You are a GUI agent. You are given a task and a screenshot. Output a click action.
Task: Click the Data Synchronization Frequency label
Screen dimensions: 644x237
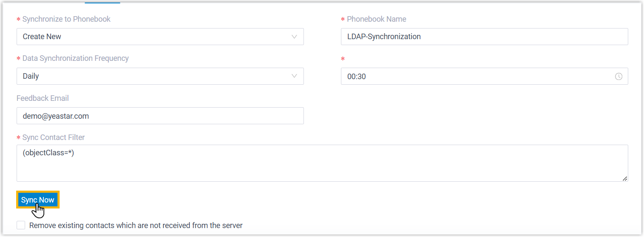[75, 58]
